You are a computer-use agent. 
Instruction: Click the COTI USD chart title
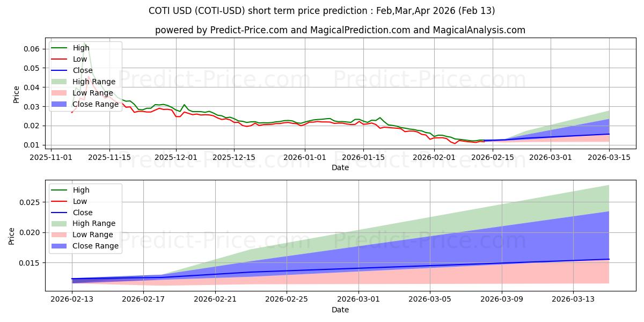coord(321,11)
